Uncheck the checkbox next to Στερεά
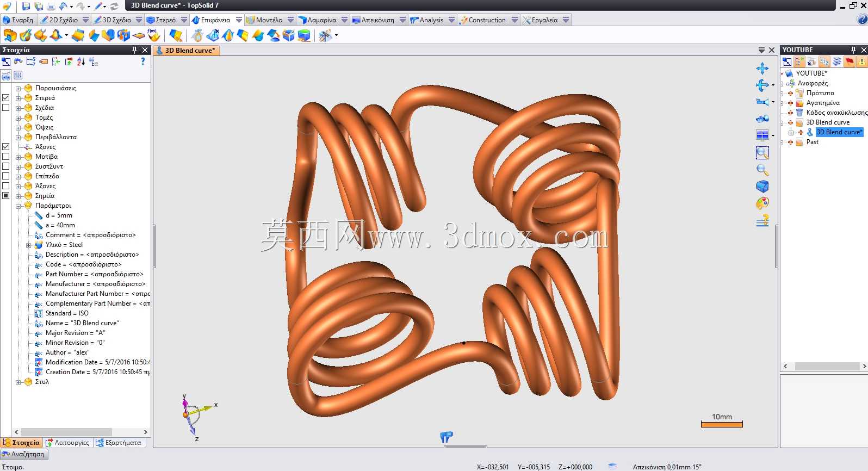The height and width of the screenshot is (471, 868). pos(6,98)
